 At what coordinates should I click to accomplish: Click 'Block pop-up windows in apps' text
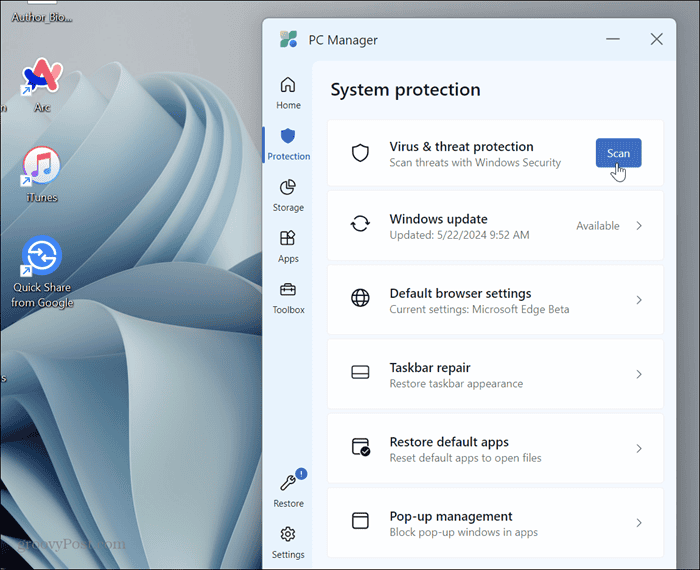(x=463, y=533)
